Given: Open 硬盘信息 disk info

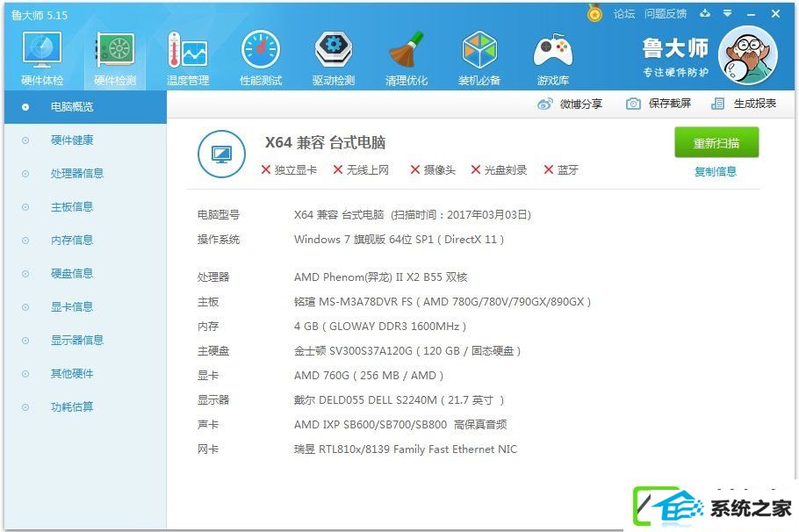Looking at the screenshot, I should point(72,274).
